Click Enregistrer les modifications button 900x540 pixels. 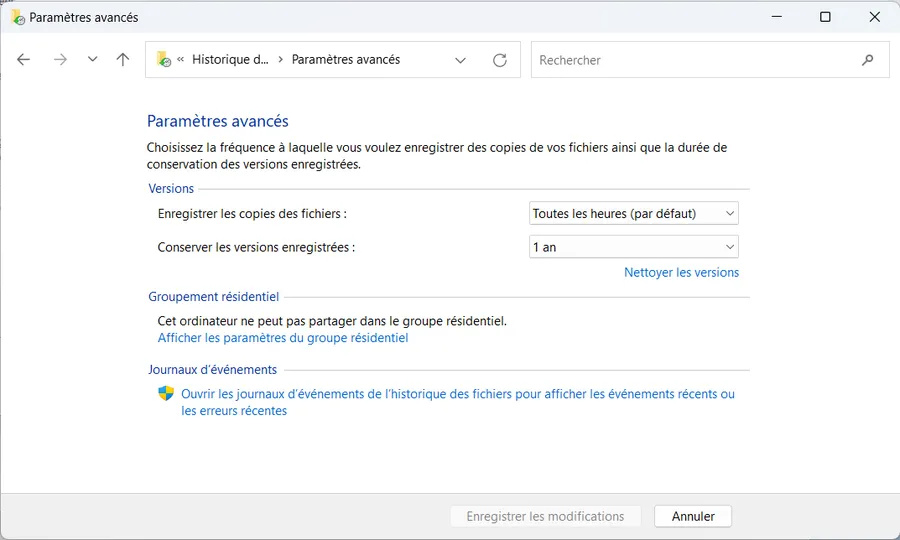pyautogui.click(x=545, y=516)
